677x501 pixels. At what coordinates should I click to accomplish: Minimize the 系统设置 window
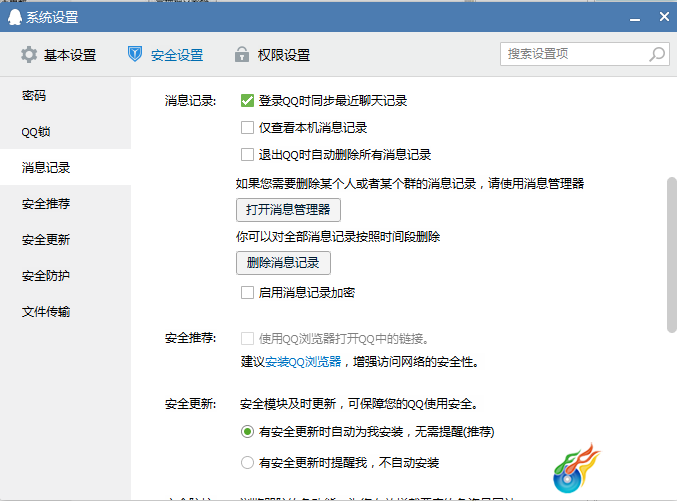(x=635, y=18)
